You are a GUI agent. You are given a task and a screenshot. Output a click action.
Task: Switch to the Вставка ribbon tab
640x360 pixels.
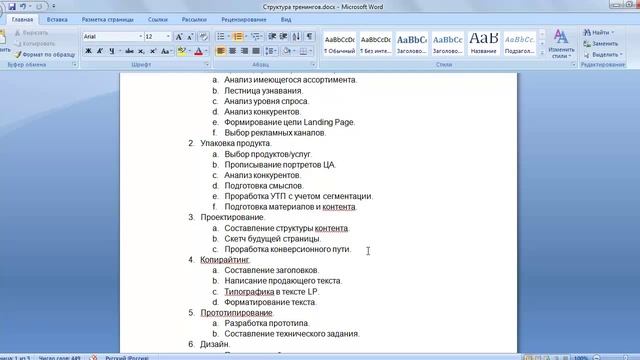click(57, 20)
